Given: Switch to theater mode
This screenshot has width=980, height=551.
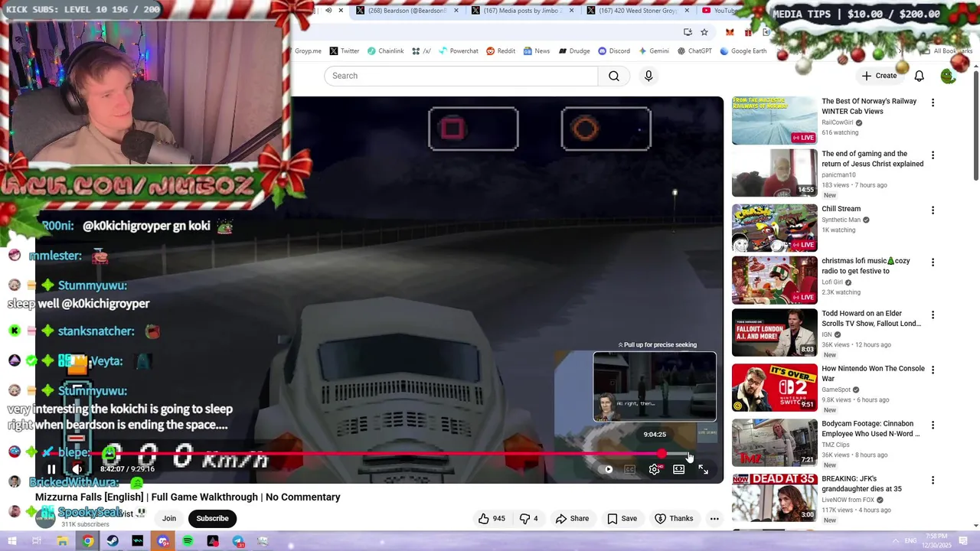Looking at the screenshot, I should coord(678,469).
